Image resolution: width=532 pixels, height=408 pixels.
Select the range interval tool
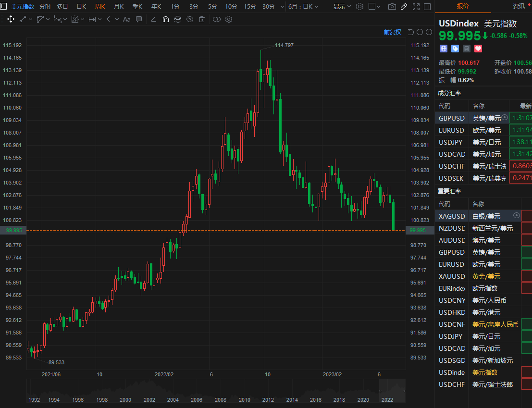click(92, 20)
